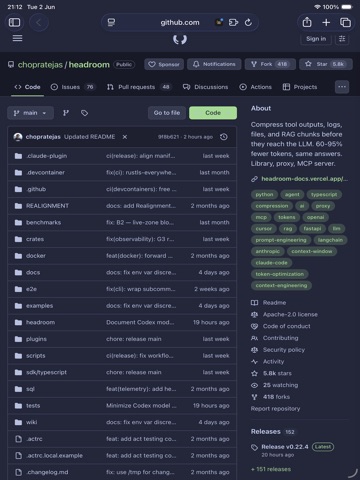Click Go to file button

[167, 113]
